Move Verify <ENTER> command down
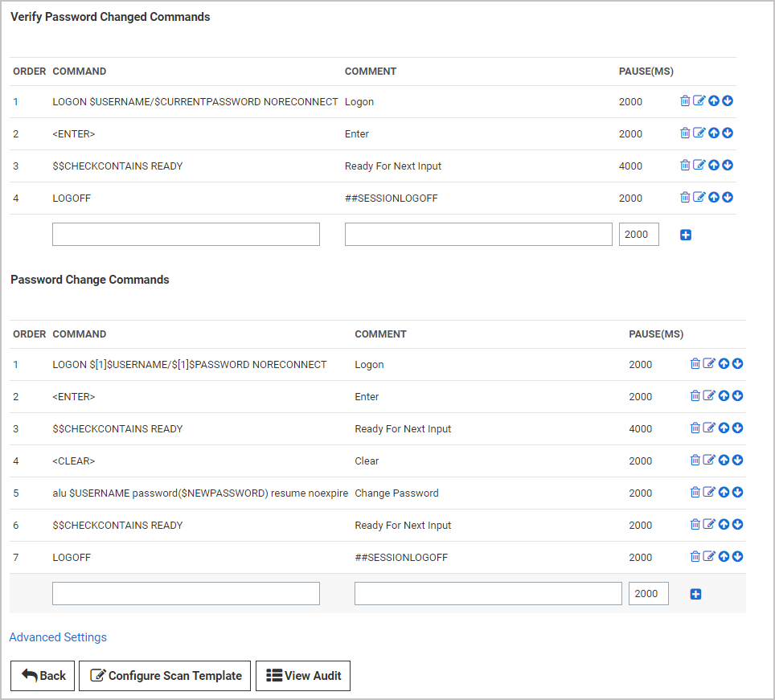 (x=728, y=133)
